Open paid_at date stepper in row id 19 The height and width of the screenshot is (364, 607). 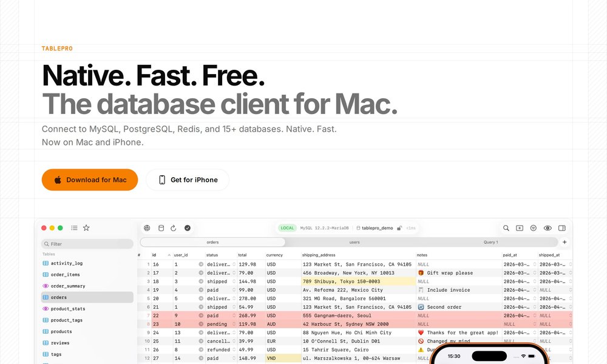[535, 290]
